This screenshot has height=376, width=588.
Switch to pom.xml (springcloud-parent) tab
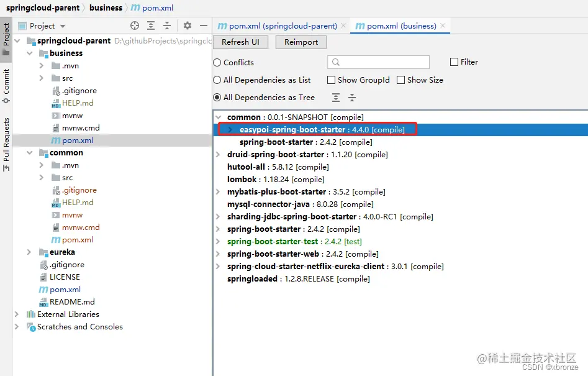283,26
